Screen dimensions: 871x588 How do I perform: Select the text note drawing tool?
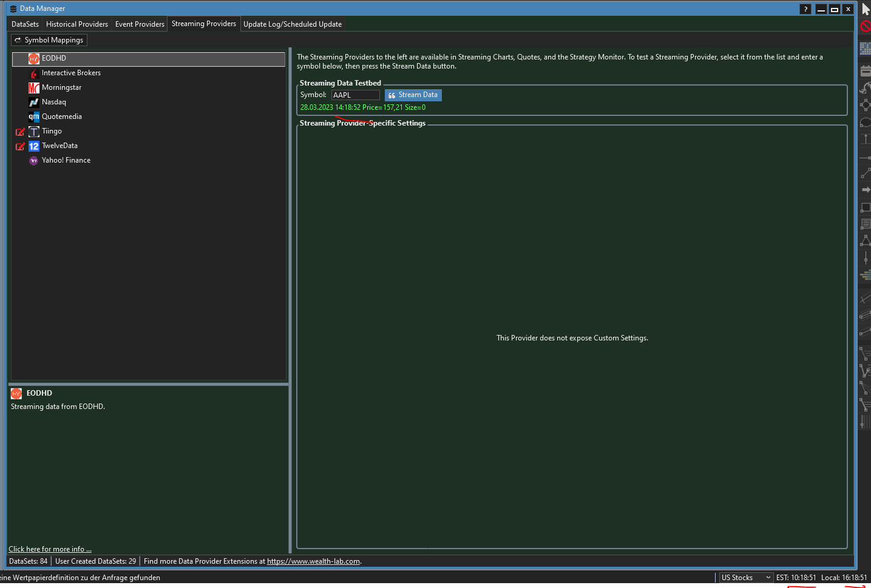pyautogui.click(x=866, y=224)
